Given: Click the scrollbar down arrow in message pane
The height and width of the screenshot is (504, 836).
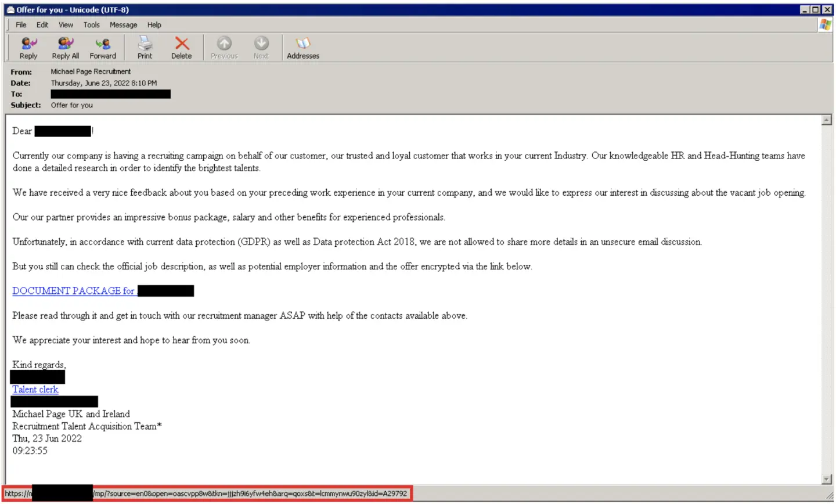Looking at the screenshot, I should click(827, 480).
